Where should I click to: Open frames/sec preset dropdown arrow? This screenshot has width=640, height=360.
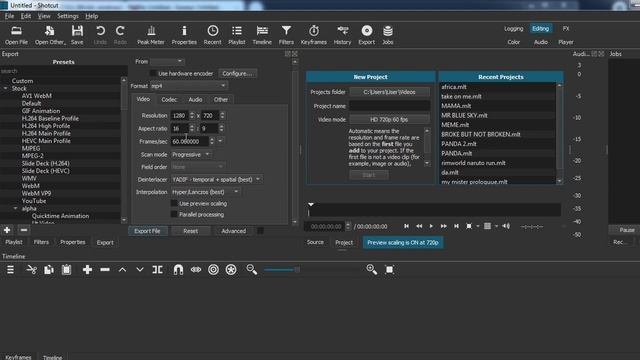coord(220,141)
